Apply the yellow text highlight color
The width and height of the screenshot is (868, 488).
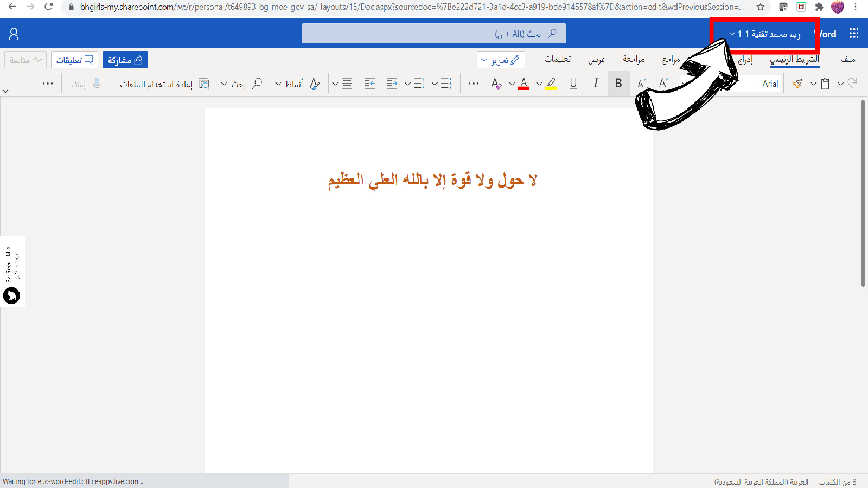tap(551, 84)
